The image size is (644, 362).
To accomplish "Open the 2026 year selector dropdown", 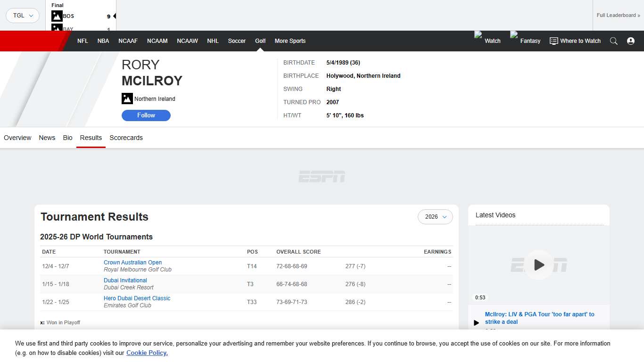I will (435, 217).
